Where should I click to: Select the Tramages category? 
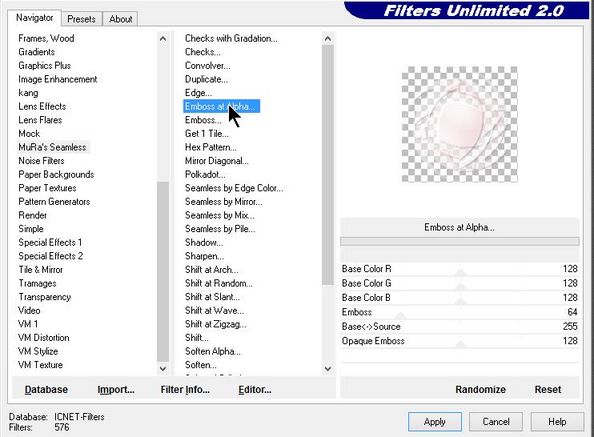(x=37, y=283)
